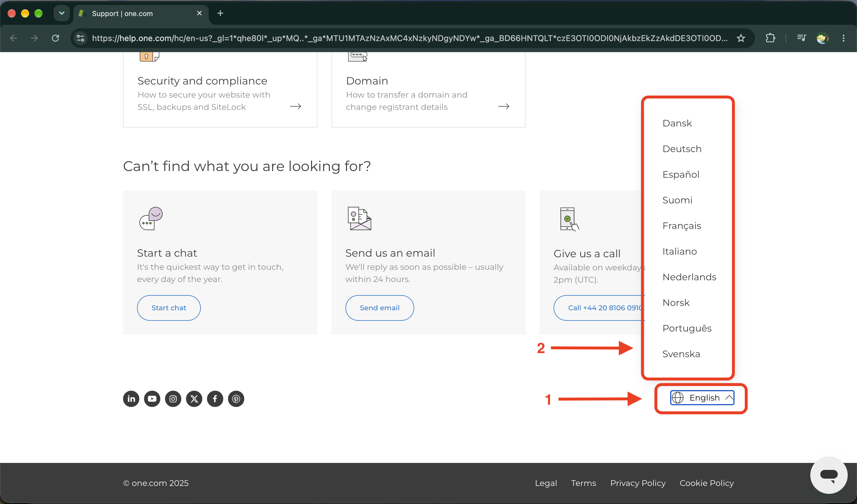Open the LinkedIn social icon

(x=131, y=399)
